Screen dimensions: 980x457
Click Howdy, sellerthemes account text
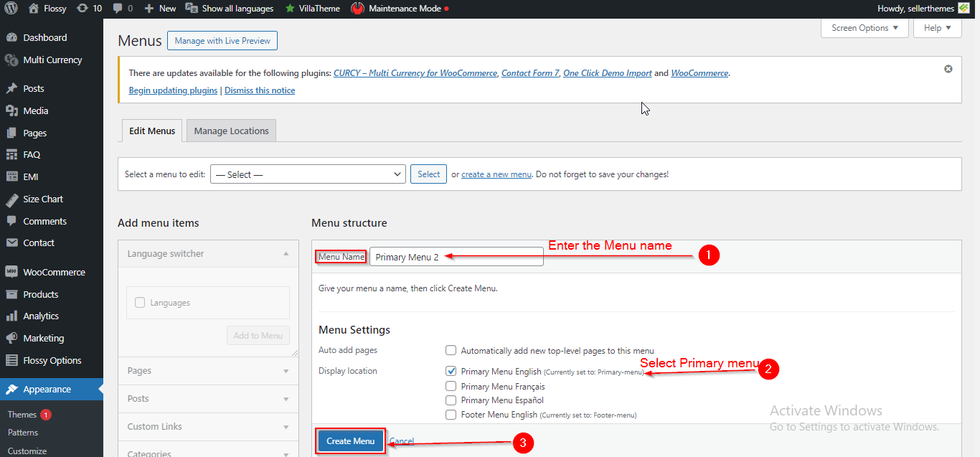pos(916,9)
